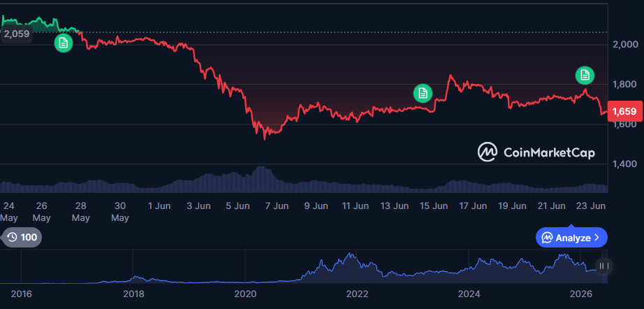Click the 13 Jun date label
Viewport: 644px width, 309px height.
point(395,206)
